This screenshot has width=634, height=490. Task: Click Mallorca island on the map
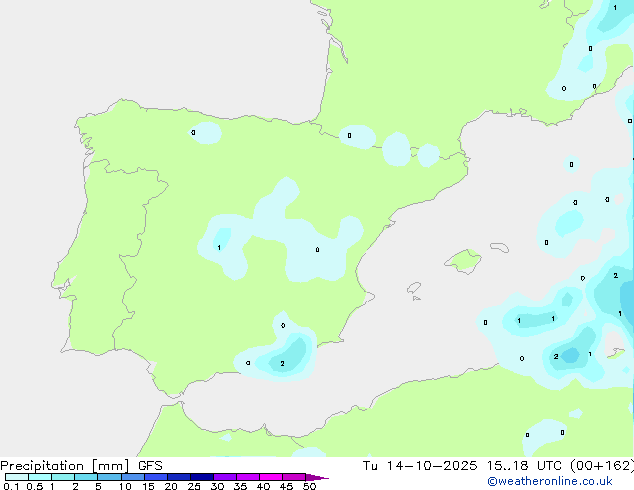[464, 261]
